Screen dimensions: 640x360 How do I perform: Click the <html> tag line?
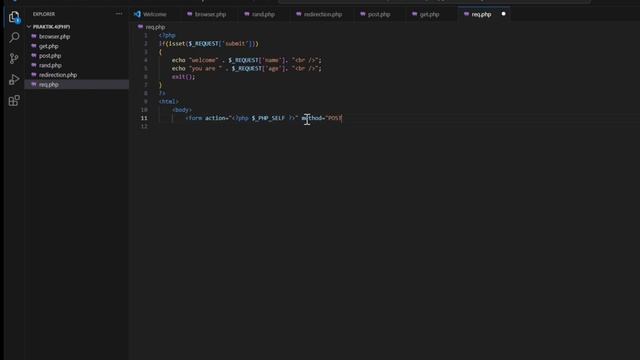pyautogui.click(x=169, y=102)
